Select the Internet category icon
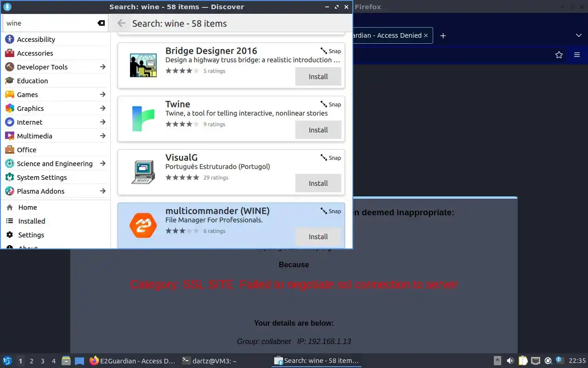 [10, 122]
